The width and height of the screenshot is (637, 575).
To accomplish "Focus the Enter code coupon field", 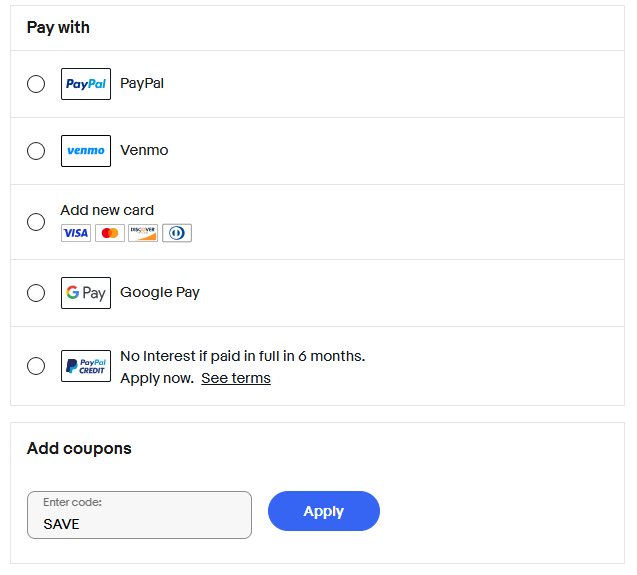I will pyautogui.click(x=139, y=515).
